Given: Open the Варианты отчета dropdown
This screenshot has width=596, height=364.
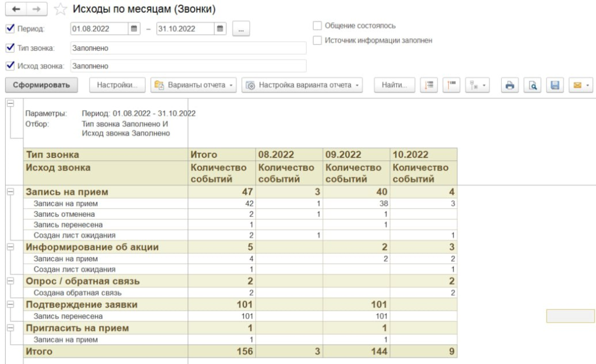Looking at the screenshot, I should point(193,85).
